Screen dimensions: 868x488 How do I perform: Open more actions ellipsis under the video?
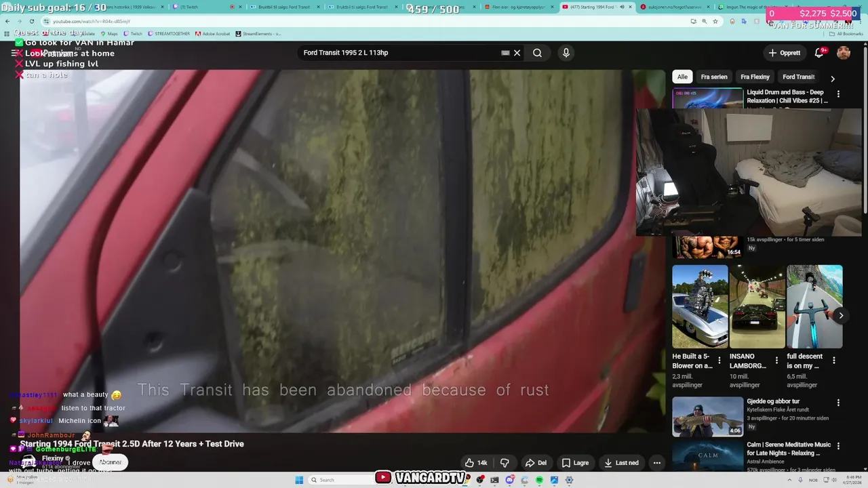[656, 463]
